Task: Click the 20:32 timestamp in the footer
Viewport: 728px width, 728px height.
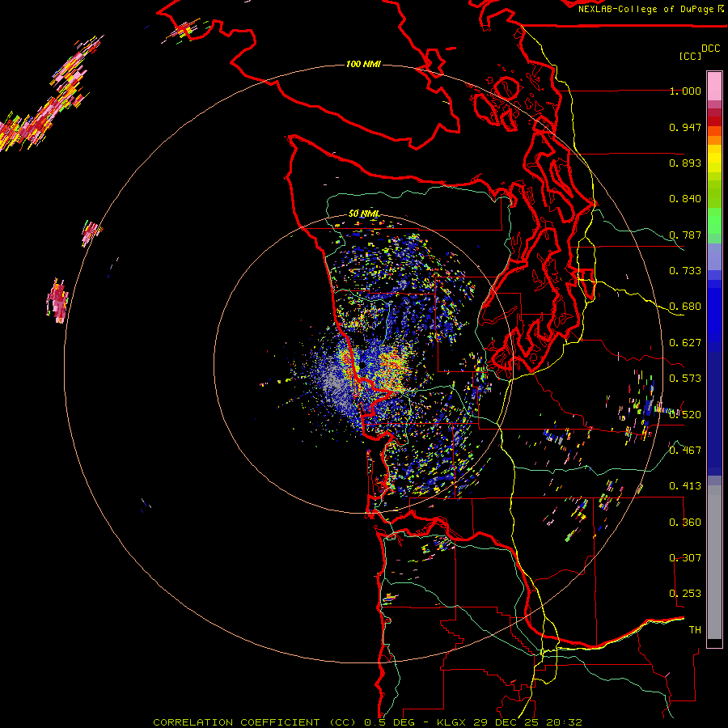Action: [564, 722]
